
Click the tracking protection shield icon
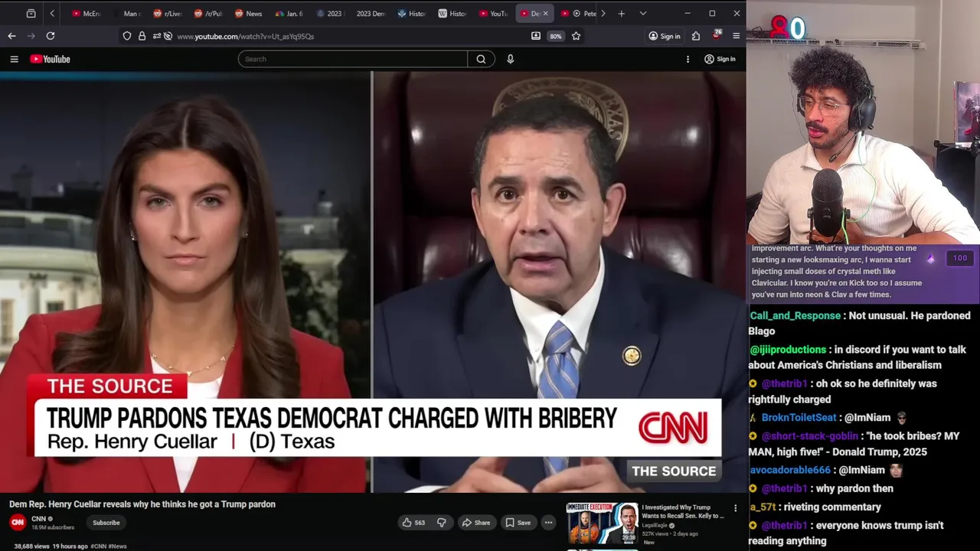click(127, 36)
